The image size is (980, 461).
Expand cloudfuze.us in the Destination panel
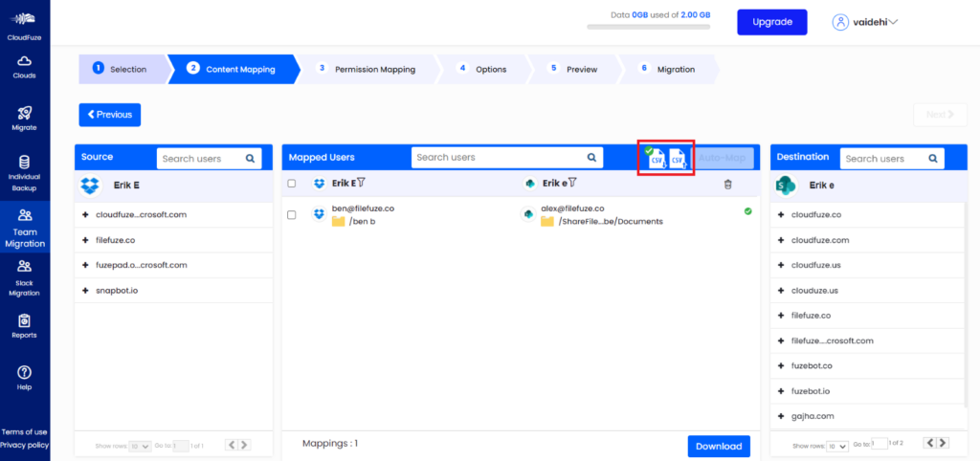click(782, 265)
